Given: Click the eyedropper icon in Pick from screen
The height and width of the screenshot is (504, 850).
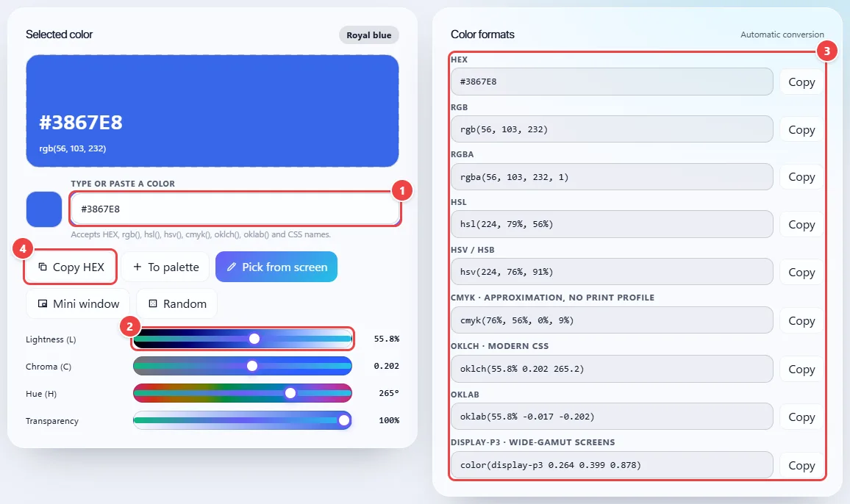Looking at the screenshot, I should coord(232,267).
